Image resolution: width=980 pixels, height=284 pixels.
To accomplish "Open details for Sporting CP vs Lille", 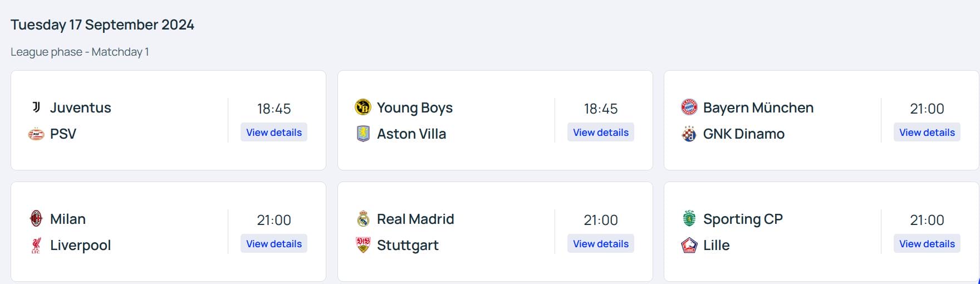I will point(927,244).
